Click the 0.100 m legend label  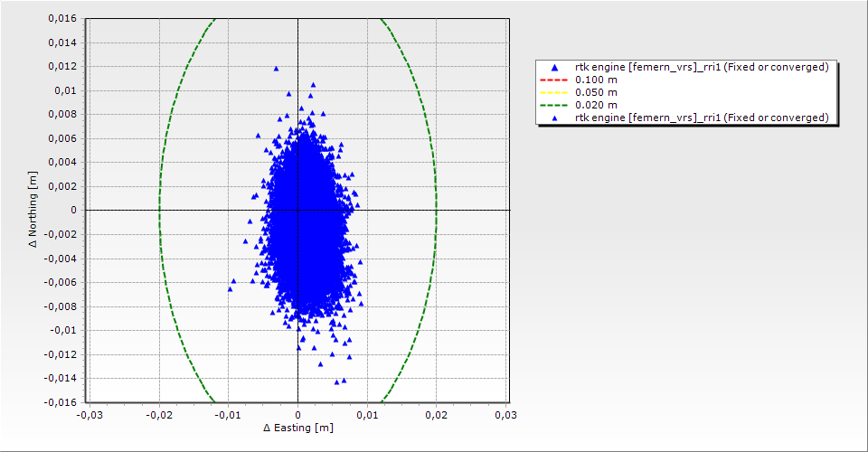[x=597, y=80]
